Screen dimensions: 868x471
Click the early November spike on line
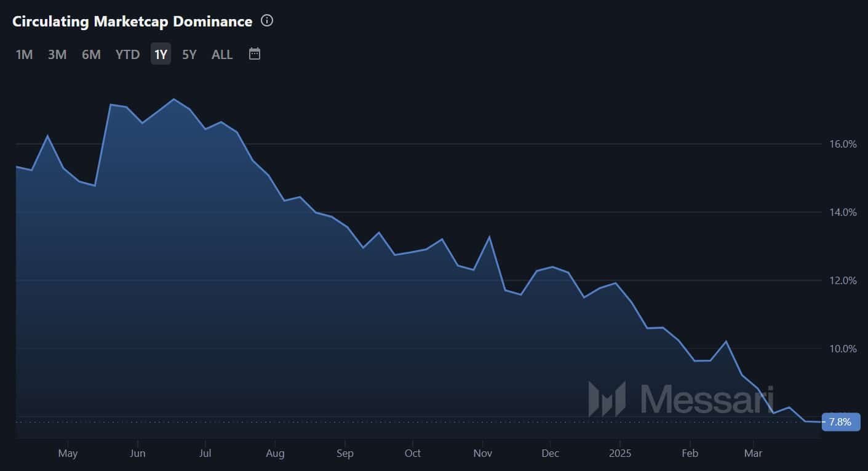click(x=490, y=237)
